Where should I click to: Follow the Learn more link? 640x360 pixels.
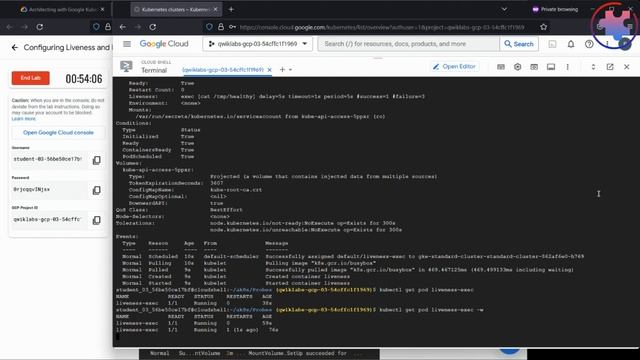tap(24, 119)
